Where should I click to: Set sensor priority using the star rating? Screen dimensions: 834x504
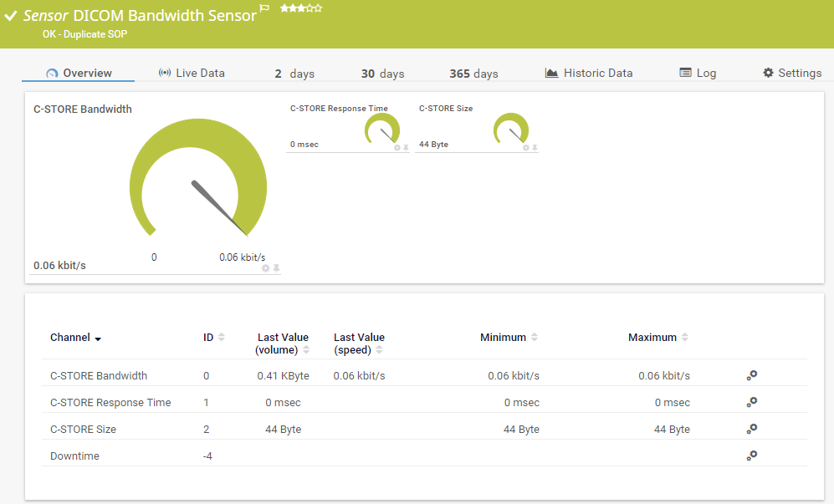pos(300,8)
